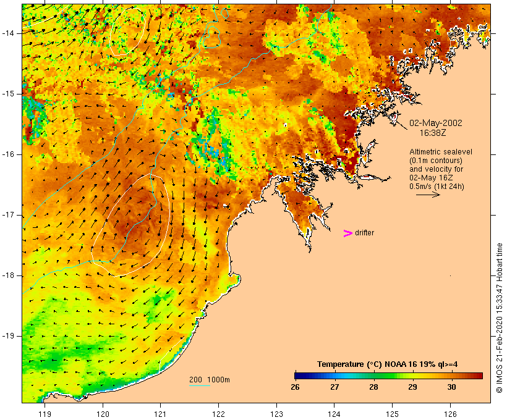This screenshot has width=507, height=420.
Task: Click the longitude axis label '126'
Action: 450,414
